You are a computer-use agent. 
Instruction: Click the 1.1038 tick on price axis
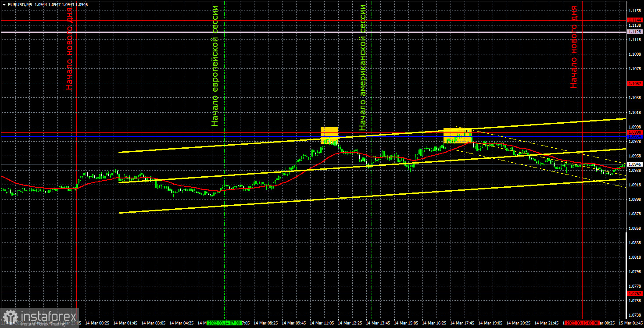click(634, 98)
